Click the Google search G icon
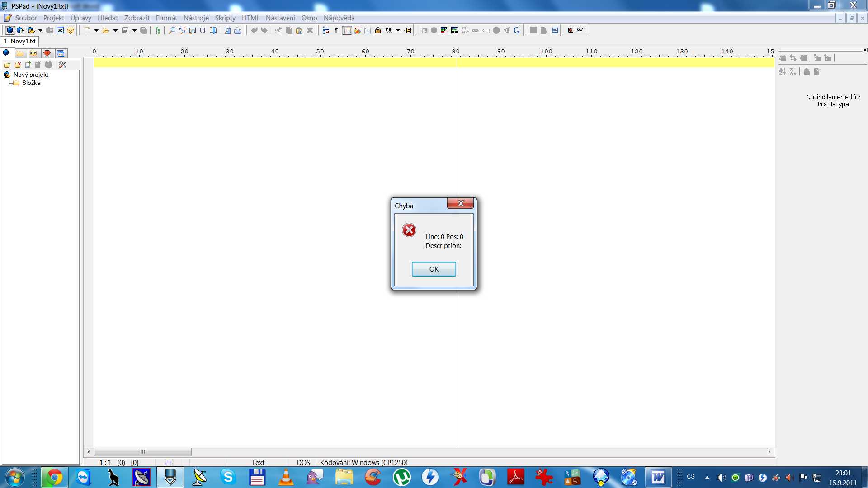 [x=517, y=30]
